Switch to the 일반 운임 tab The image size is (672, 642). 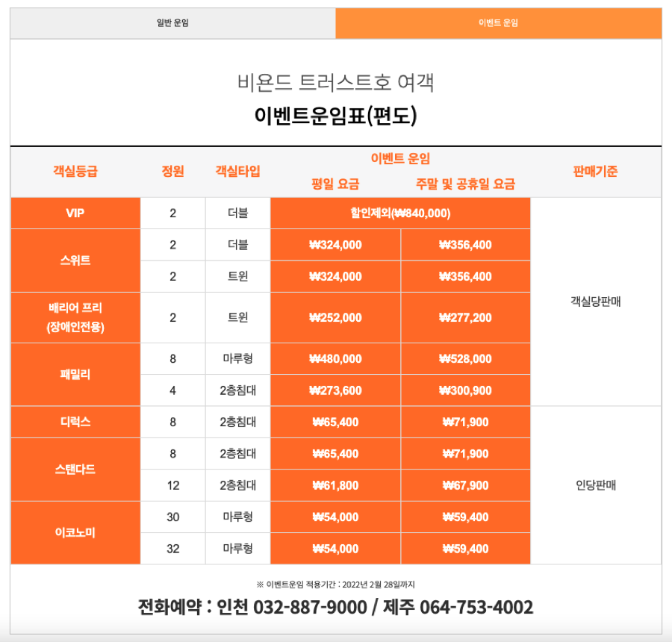click(x=172, y=23)
